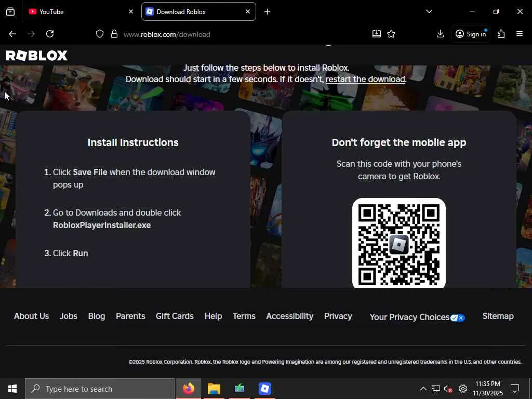Click the privacy choices toggle icon
Screen dimensions: 532x399
pyautogui.click(x=458, y=318)
